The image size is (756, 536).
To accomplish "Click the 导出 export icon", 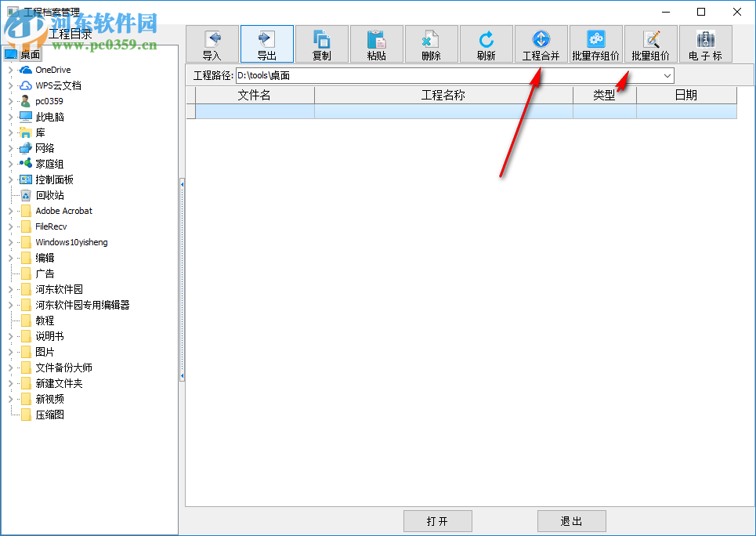I will pyautogui.click(x=266, y=44).
